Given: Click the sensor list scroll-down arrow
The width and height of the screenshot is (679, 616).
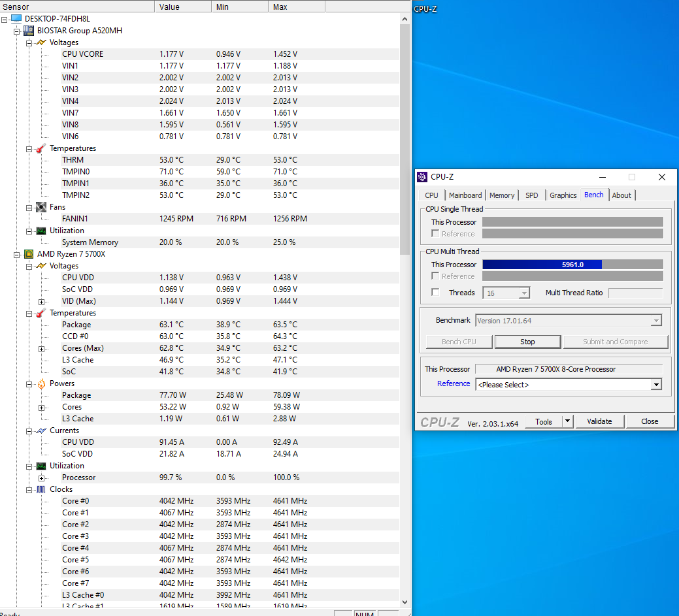Looking at the screenshot, I should point(405,602).
